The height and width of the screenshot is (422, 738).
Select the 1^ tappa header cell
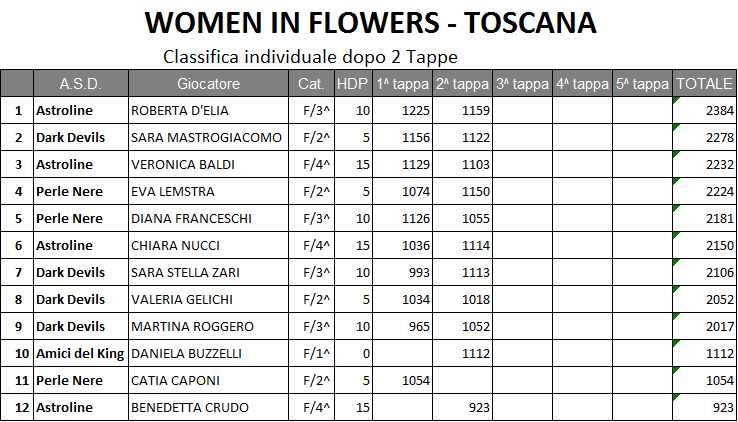(402, 84)
